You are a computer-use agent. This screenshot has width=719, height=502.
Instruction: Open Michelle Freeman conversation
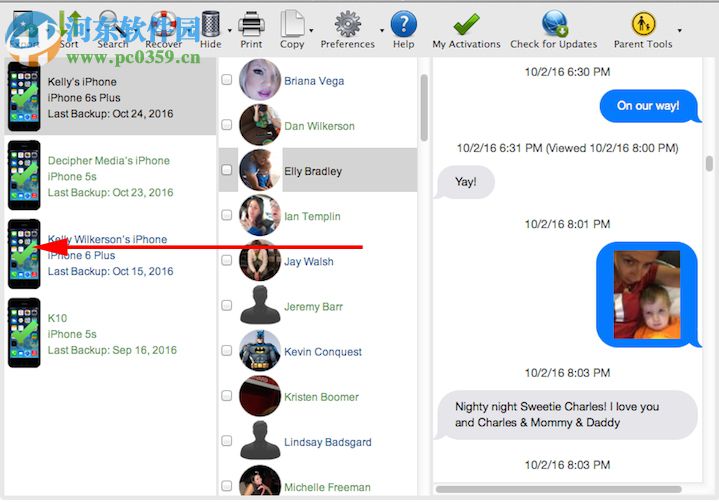pos(318,480)
